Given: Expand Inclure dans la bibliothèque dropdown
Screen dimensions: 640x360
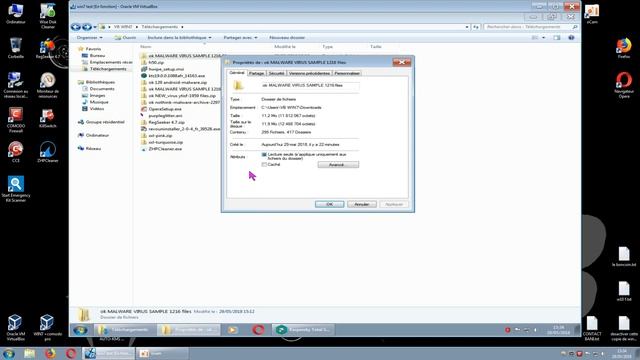Looking at the screenshot, I should [179, 38].
